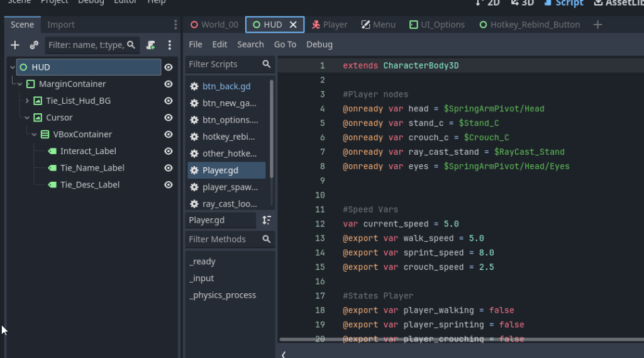Jump to the _physics_process method
This screenshot has width=644, height=358.
point(223,295)
